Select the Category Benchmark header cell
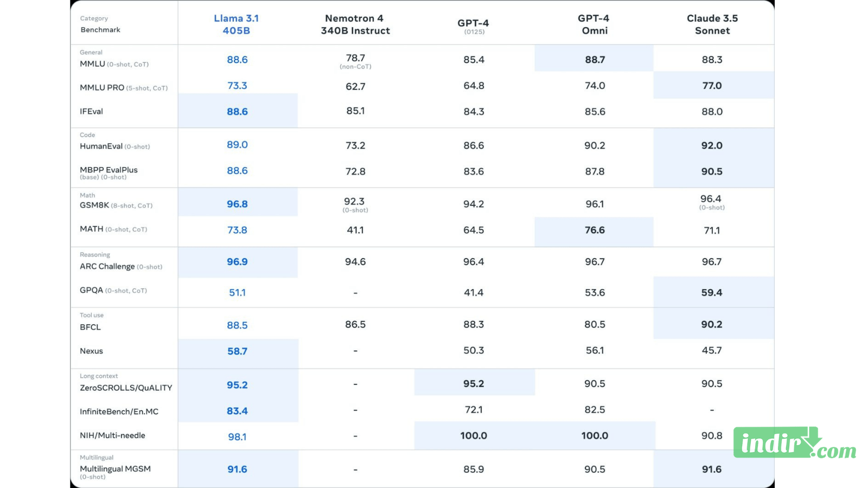Image resolution: width=868 pixels, height=488 pixels. (x=100, y=24)
